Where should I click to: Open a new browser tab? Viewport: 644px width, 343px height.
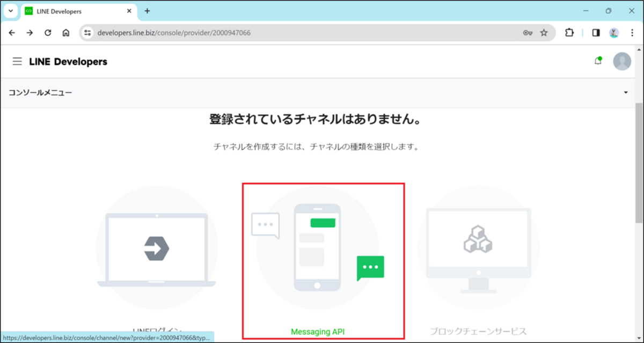(x=148, y=11)
